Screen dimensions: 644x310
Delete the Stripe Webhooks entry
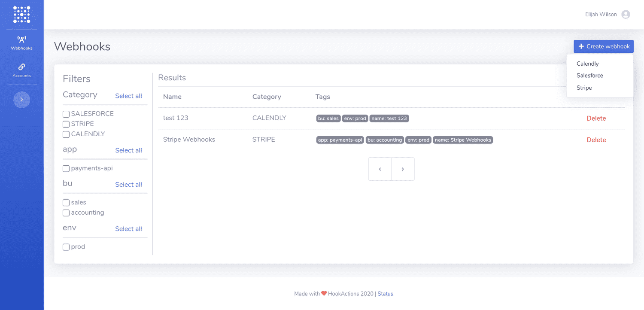coord(596,140)
